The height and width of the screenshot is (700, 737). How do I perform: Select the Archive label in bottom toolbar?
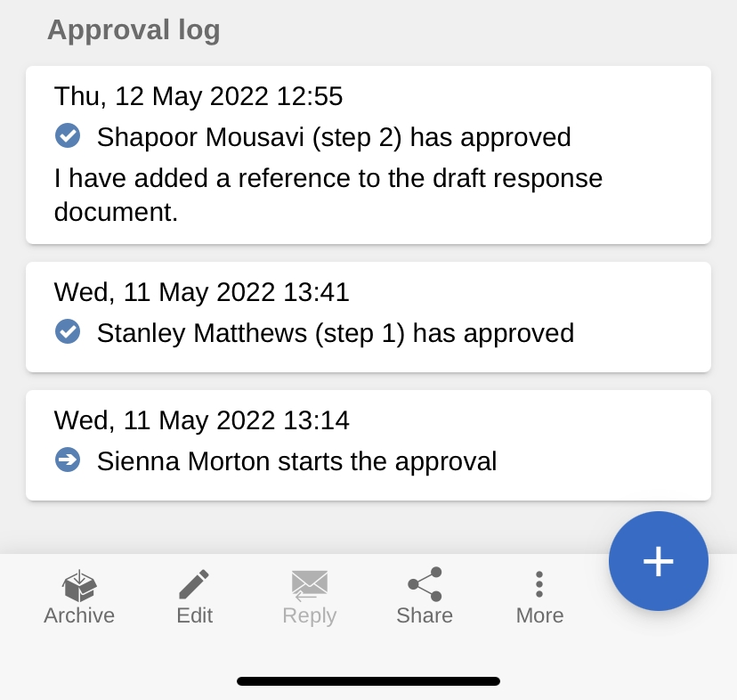[x=79, y=615]
